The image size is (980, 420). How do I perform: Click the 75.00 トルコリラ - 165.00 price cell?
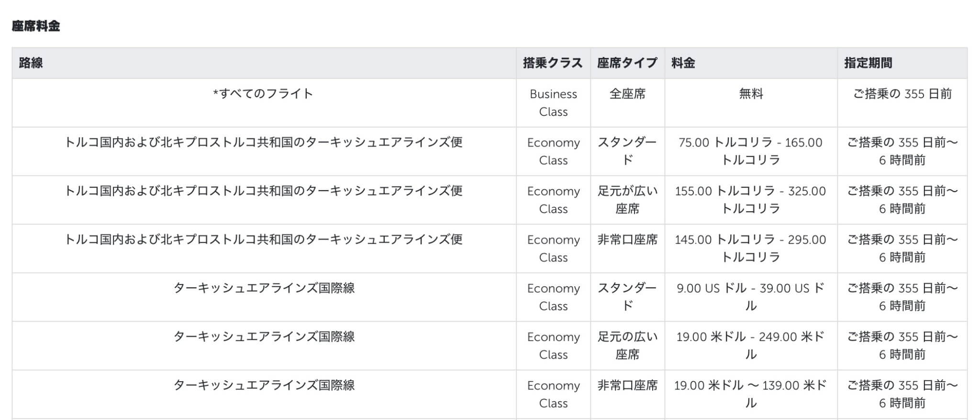click(750, 151)
